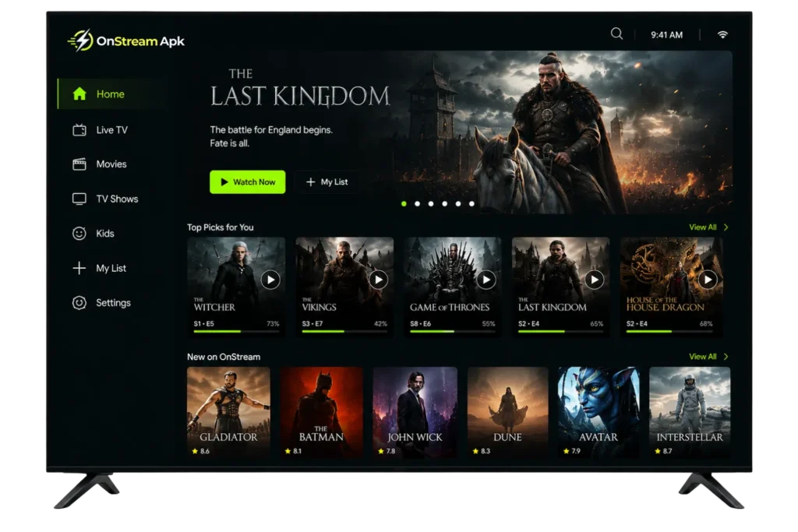798x532 pixels.
Task: Click the Movies clapperboard icon
Action: (x=79, y=164)
